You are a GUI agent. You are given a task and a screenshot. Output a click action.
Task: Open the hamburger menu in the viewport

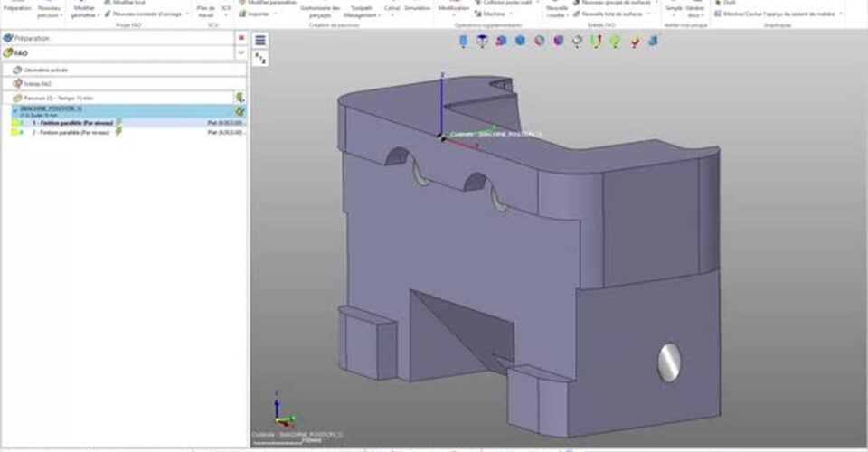coord(260,41)
